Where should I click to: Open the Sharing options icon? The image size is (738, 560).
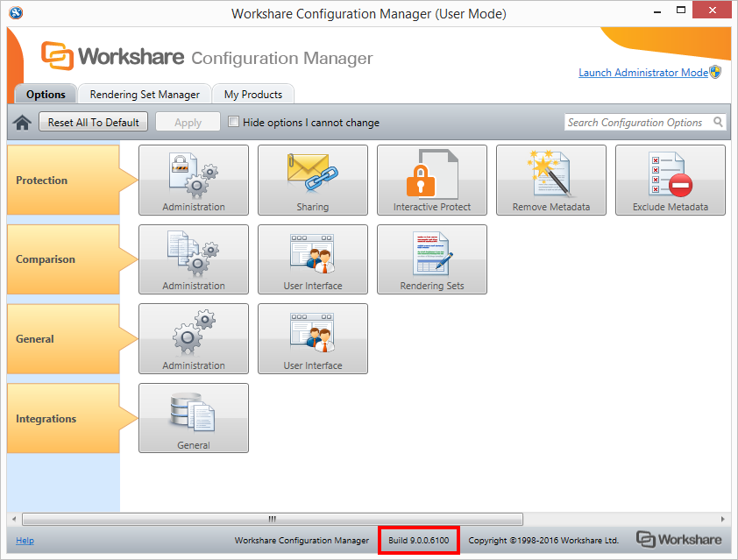click(313, 180)
